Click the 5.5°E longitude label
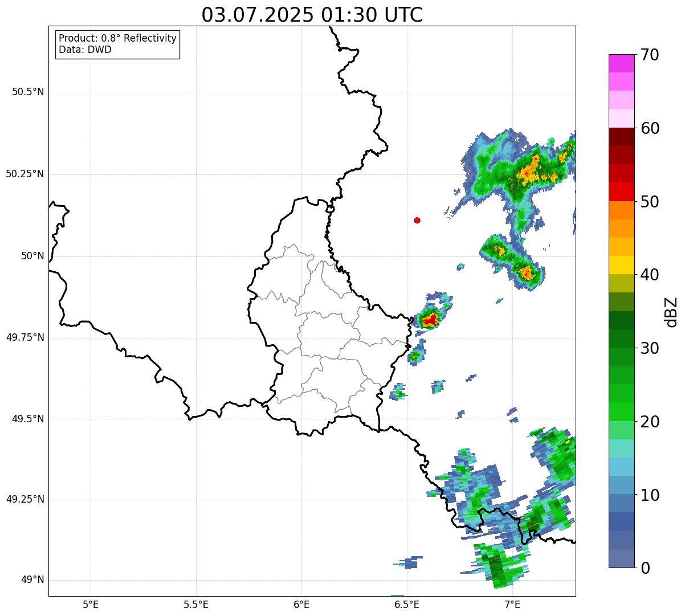 [196, 604]
